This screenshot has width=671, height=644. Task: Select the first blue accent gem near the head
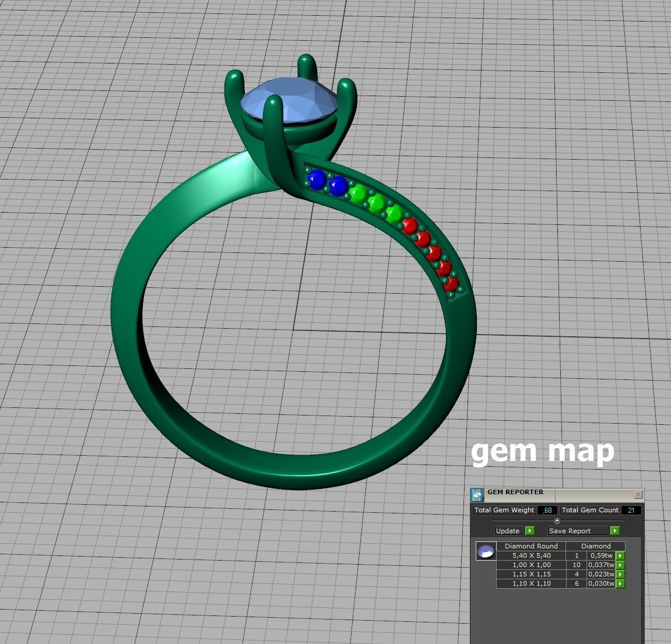point(317,180)
